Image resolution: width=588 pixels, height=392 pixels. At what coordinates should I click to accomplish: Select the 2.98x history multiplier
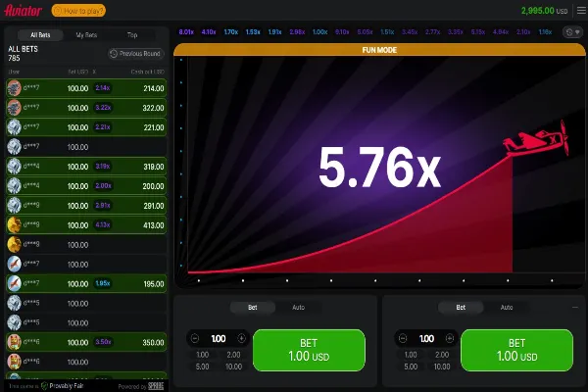click(x=297, y=32)
